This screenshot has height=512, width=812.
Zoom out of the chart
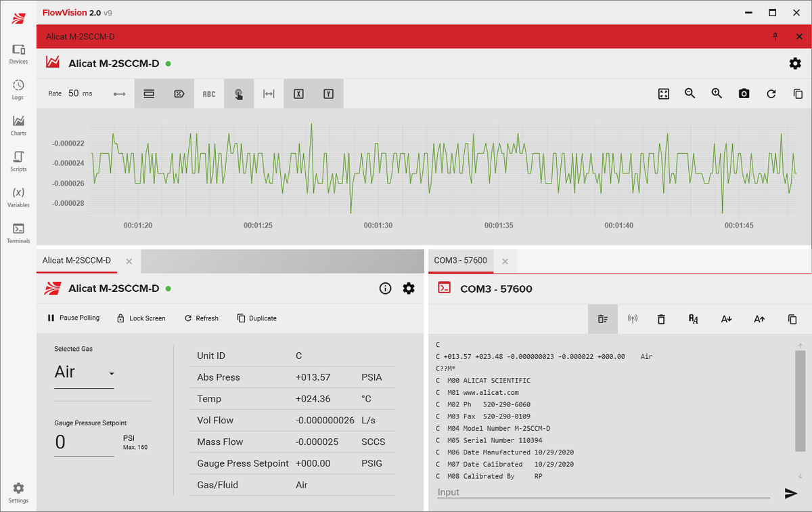[690, 94]
